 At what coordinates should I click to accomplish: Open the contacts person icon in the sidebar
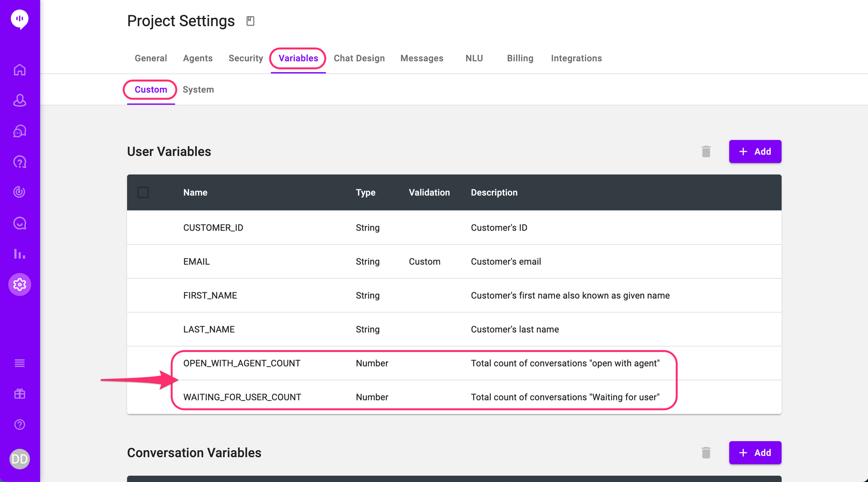click(20, 100)
